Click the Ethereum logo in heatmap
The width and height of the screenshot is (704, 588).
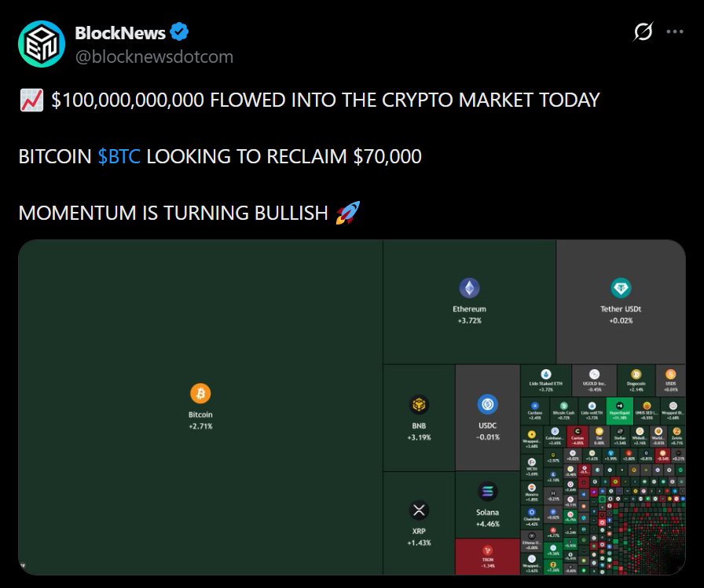469,288
